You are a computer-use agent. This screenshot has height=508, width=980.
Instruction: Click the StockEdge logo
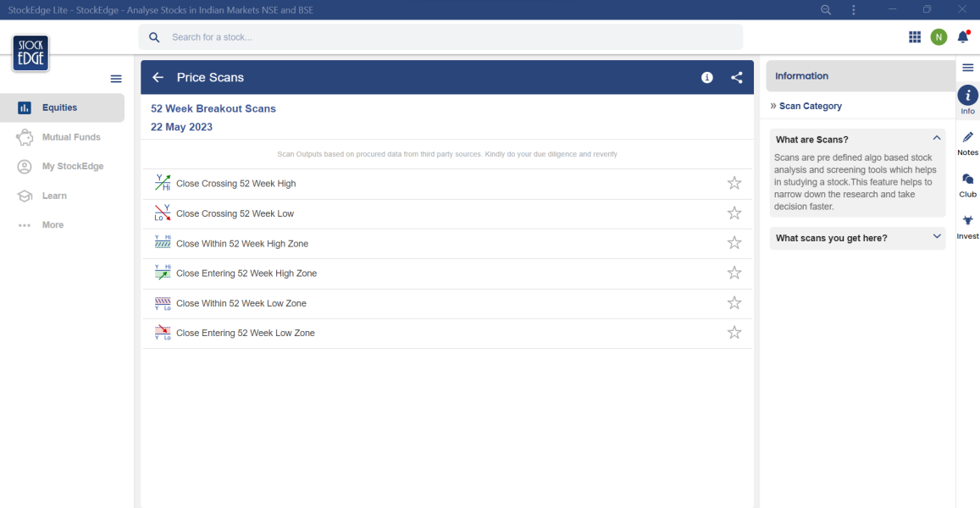tap(30, 53)
